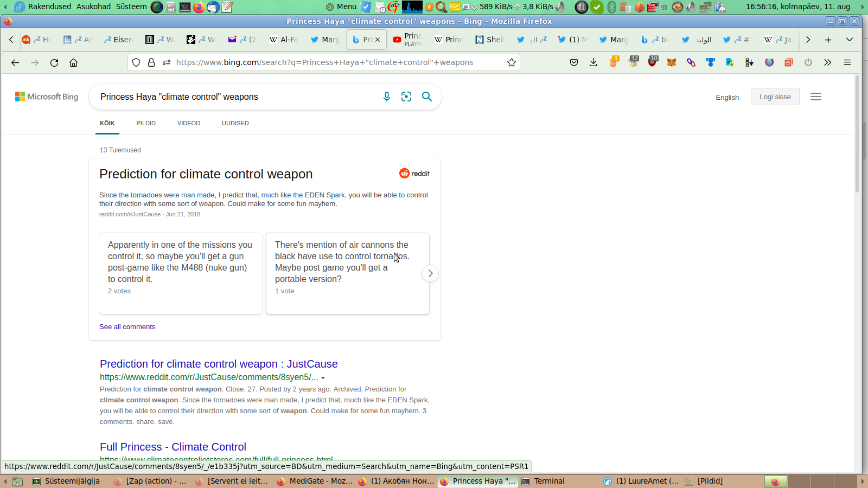This screenshot has width=868, height=488.
Task: Click the reddit logo in answer card
Action: (414, 174)
